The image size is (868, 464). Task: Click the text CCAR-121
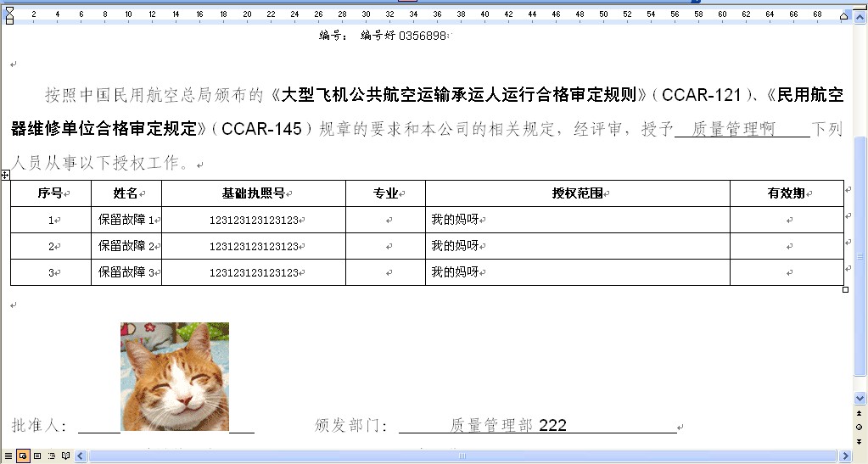pyautogui.click(x=702, y=95)
